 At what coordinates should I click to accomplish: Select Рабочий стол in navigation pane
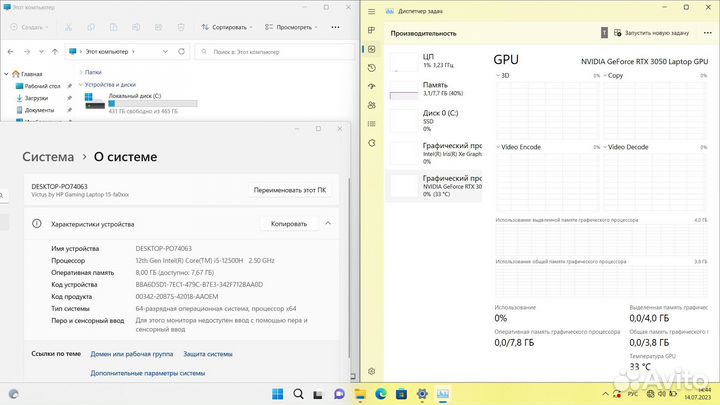tap(39, 86)
